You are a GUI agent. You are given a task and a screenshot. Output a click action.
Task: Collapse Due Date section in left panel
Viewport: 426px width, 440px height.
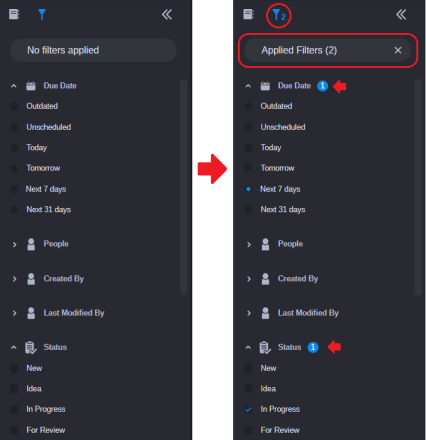[14, 86]
